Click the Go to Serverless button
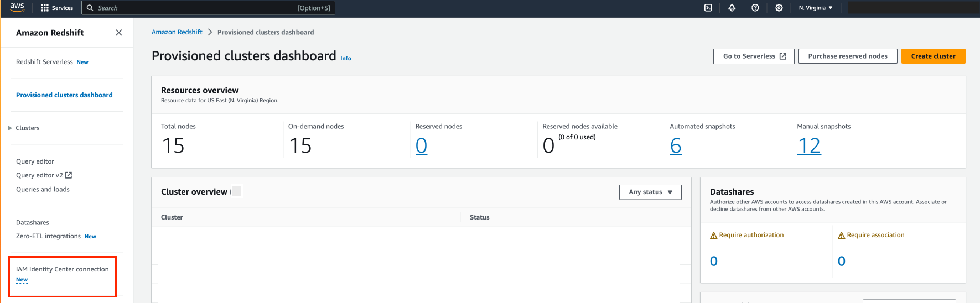980x303 pixels. coord(753,56)
